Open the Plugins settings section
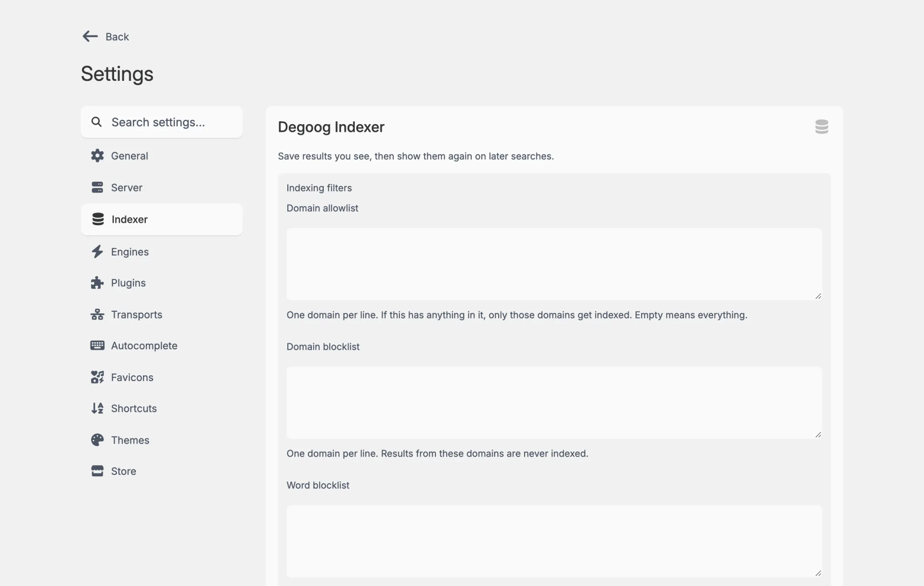 point(162,283)
